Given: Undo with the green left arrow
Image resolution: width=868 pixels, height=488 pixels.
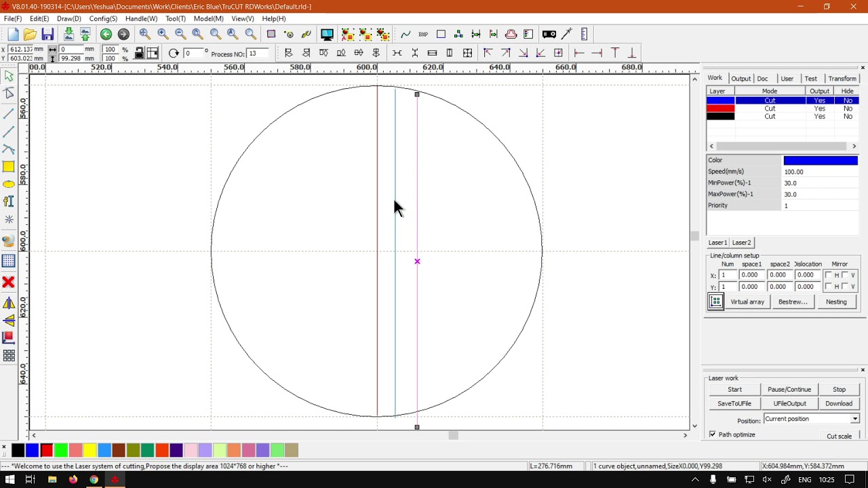Looking at the screenshot, I should (106, 35).
